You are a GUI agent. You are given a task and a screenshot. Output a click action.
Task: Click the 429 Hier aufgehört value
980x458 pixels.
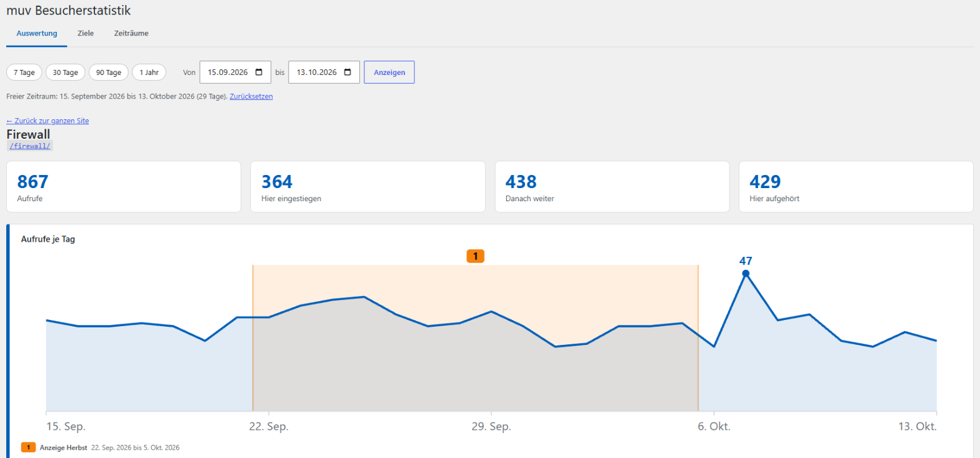click(x=766, y=182)
